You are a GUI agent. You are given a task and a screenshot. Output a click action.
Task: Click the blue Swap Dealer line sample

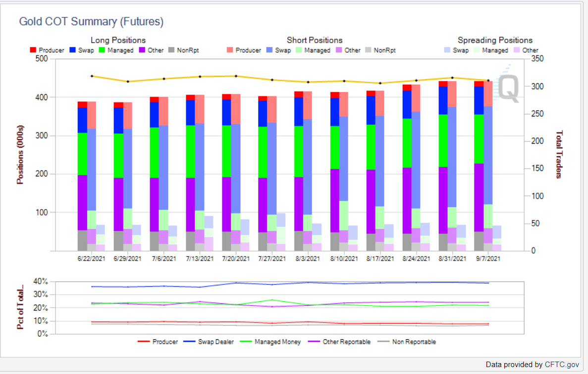pyautogui.click(x=189, y=342)
